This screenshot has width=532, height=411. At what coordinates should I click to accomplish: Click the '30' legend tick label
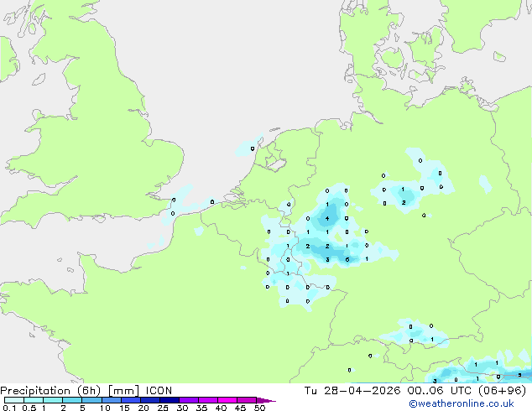[x=182, y=408]
